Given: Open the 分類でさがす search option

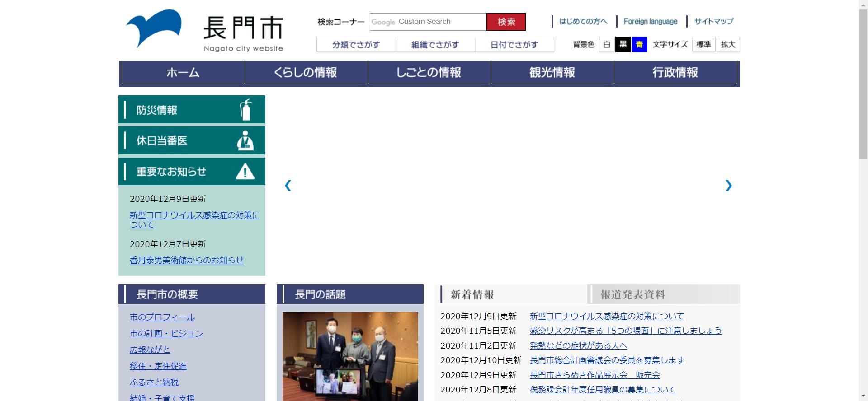Looking at the screenshot, I should [356, 45].
